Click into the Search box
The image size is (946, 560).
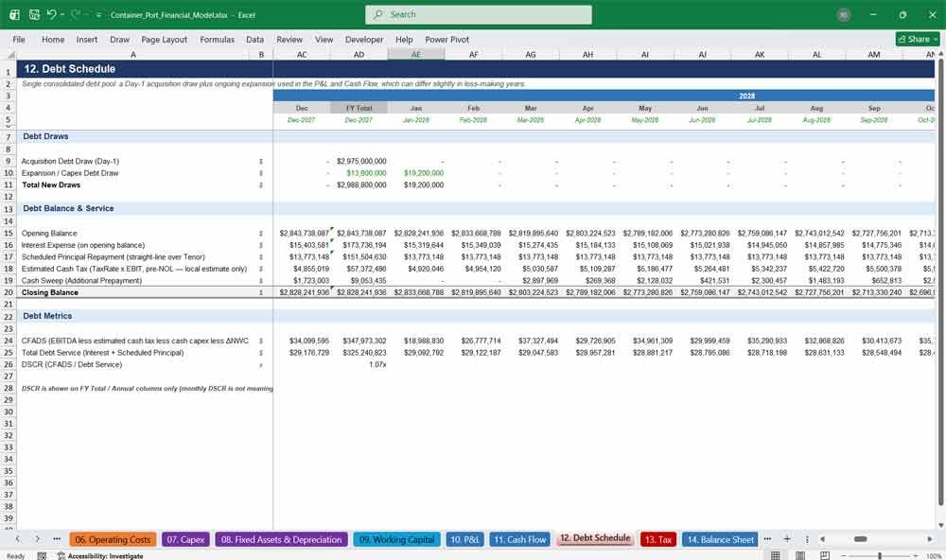[x=479, y=14]
